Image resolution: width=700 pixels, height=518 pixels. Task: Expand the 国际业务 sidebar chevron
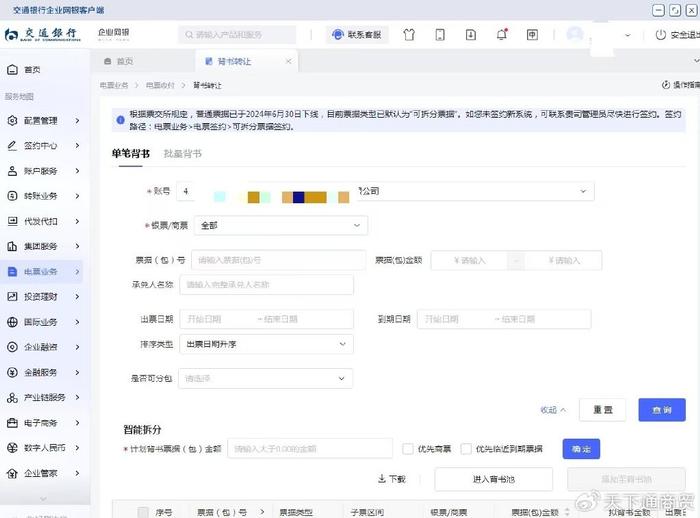77,322
